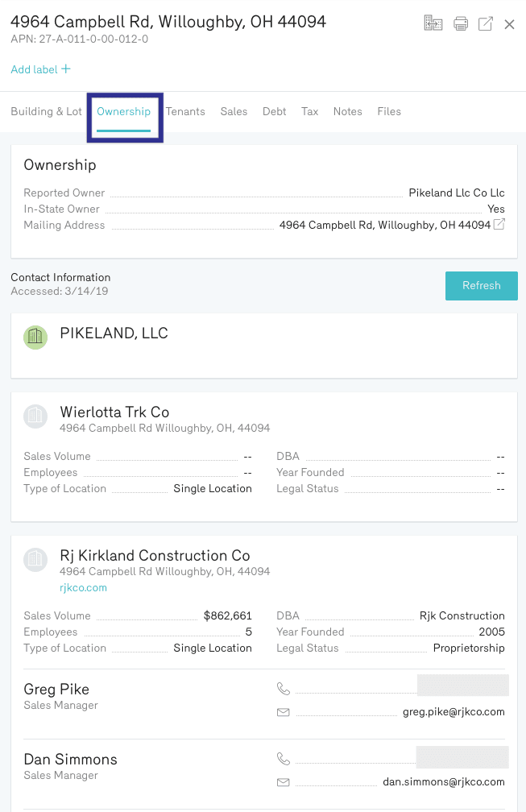Click the plus icon beside Add label

point(66,69)
